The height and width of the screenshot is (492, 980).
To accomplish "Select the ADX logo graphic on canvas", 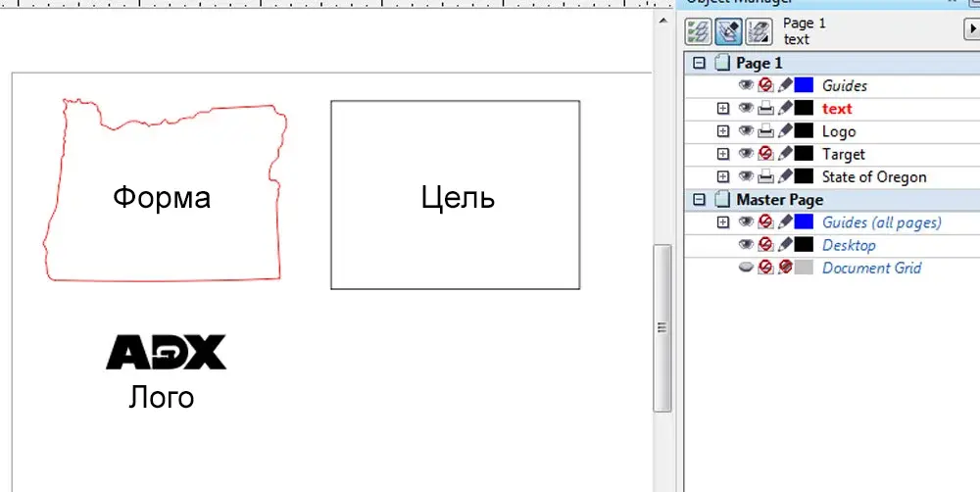I will pyautogui.click(x=166, y=352).
